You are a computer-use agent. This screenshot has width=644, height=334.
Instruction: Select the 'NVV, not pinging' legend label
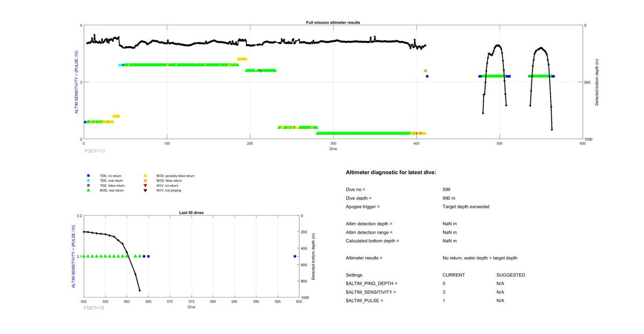pyautogui.click(x=170, y=190)
